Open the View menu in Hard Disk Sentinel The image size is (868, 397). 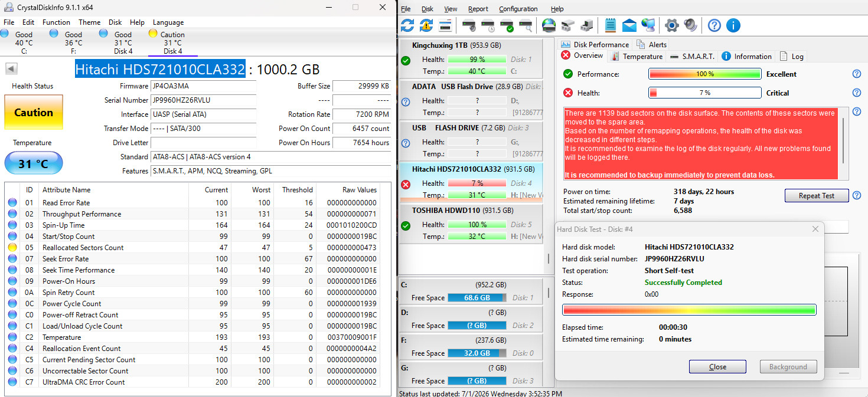click(x=451, y=9)
